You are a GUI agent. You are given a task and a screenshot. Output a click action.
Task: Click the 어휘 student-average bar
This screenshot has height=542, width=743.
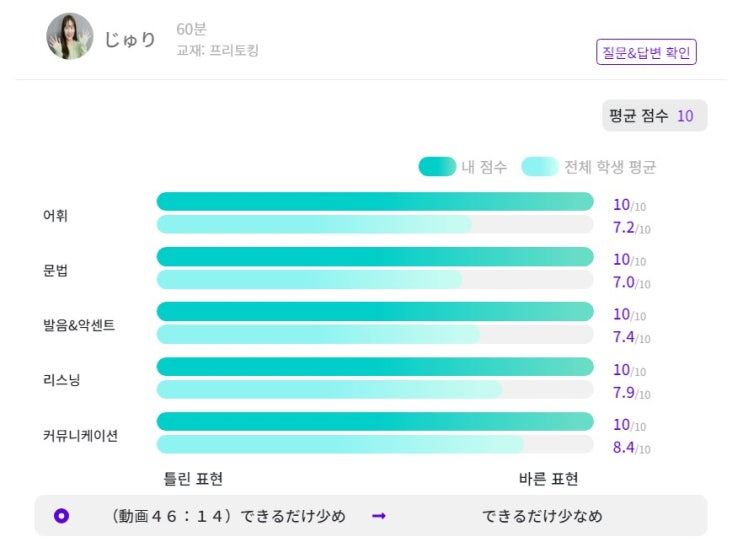[314, 224]
